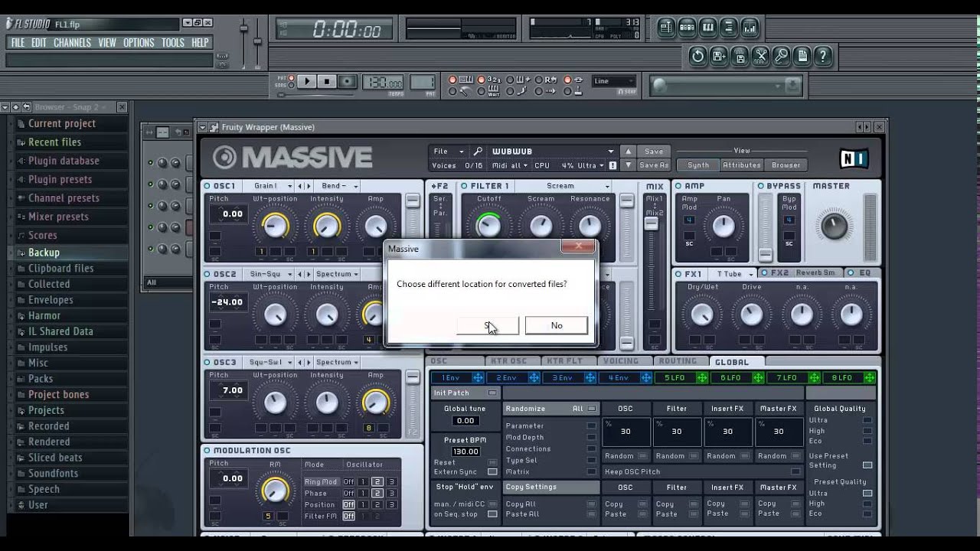Open the playlist view icon
Screen dimensions: 980x551
click(666, 28)
